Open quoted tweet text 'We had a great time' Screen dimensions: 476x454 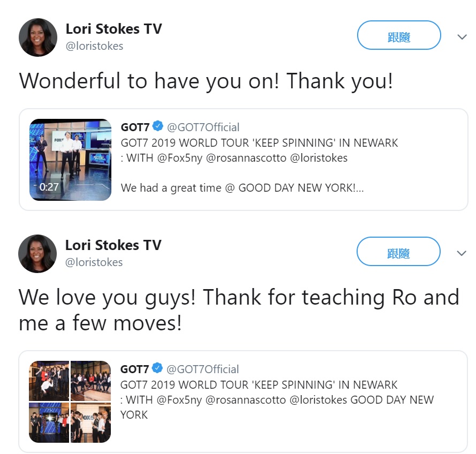pos(171,188)
